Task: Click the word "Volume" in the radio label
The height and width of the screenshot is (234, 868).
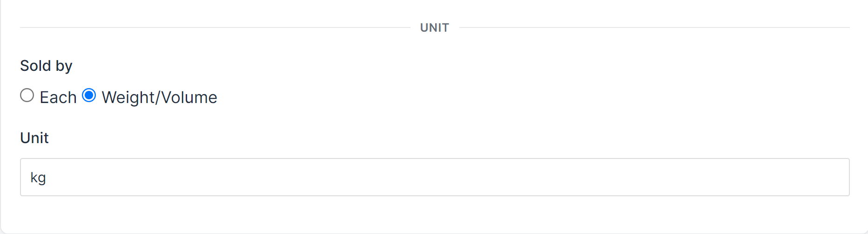Action: [x=189, y=97]
